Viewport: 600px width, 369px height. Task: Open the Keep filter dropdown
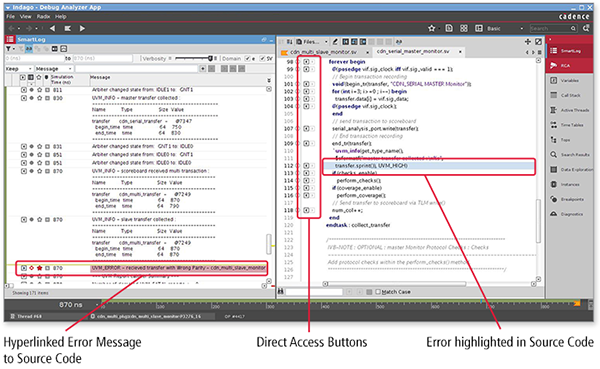click(19, 69)
